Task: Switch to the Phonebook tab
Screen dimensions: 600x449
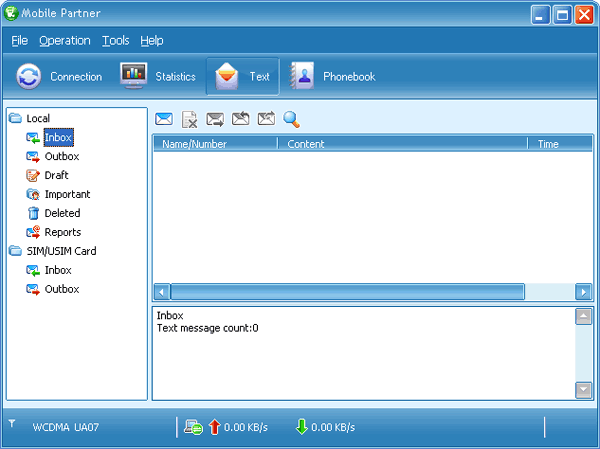Action: 332,77
